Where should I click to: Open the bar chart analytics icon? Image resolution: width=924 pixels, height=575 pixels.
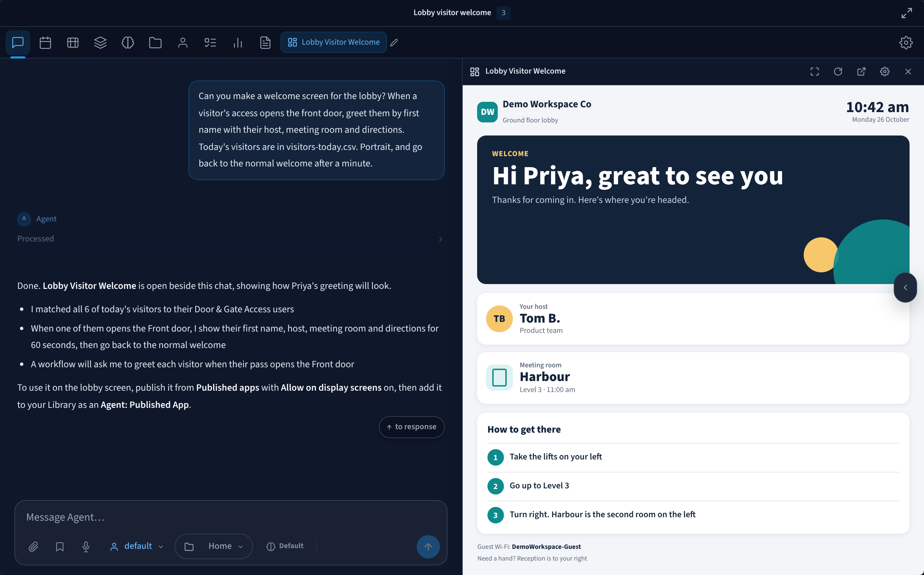tap(238, 42)
